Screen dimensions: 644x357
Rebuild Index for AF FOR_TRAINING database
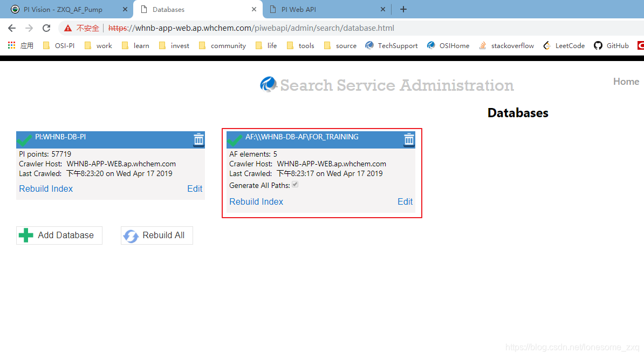256,202
